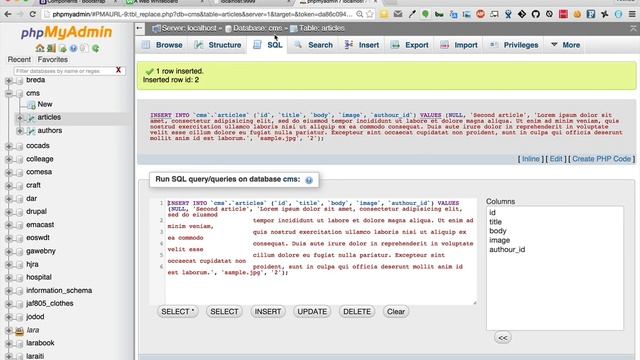Click the INSERT query template button
This screenshot has height=360, width=640.
[x=268, y=311]
